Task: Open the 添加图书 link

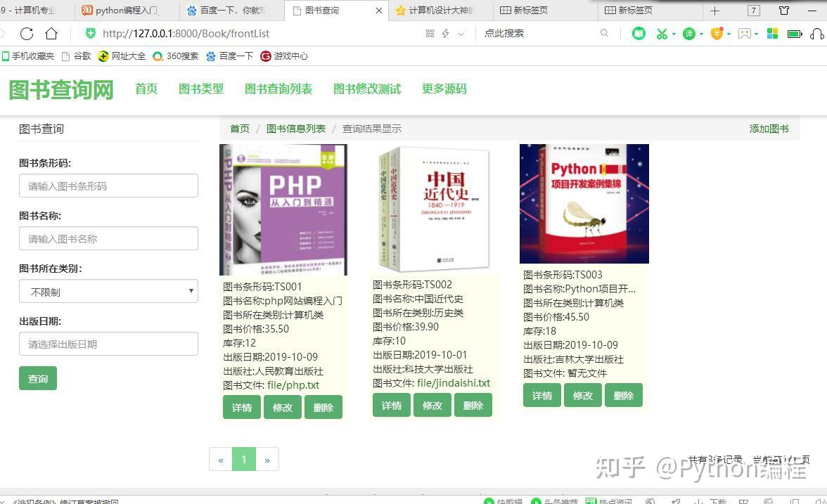Action: tap(769, 129)
